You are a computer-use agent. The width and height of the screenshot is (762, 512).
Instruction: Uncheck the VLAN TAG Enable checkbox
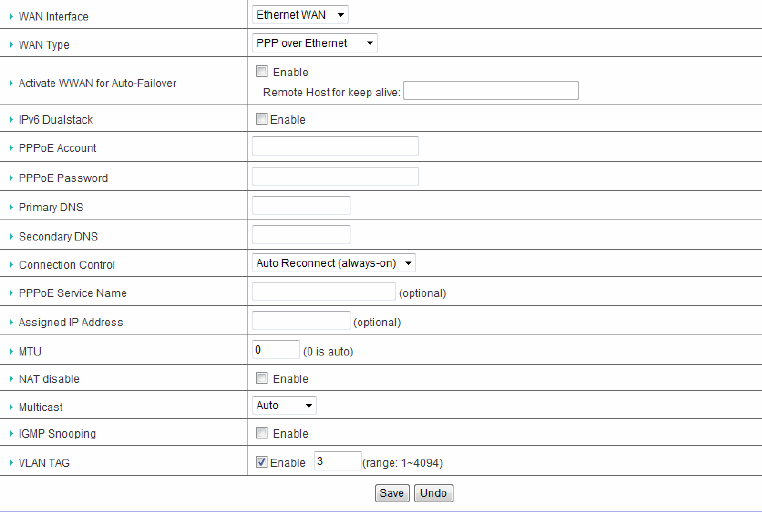262,463
